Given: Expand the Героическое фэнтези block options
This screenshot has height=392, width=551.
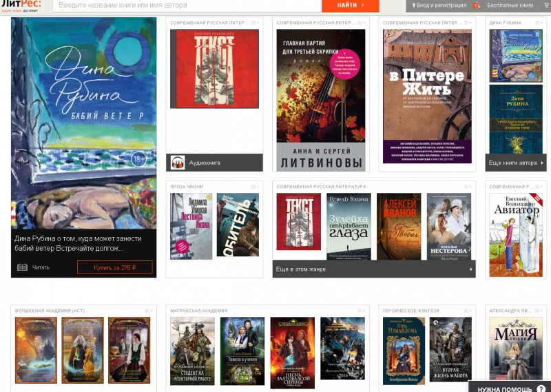Looking at the screenshot, I should [468, 311].
